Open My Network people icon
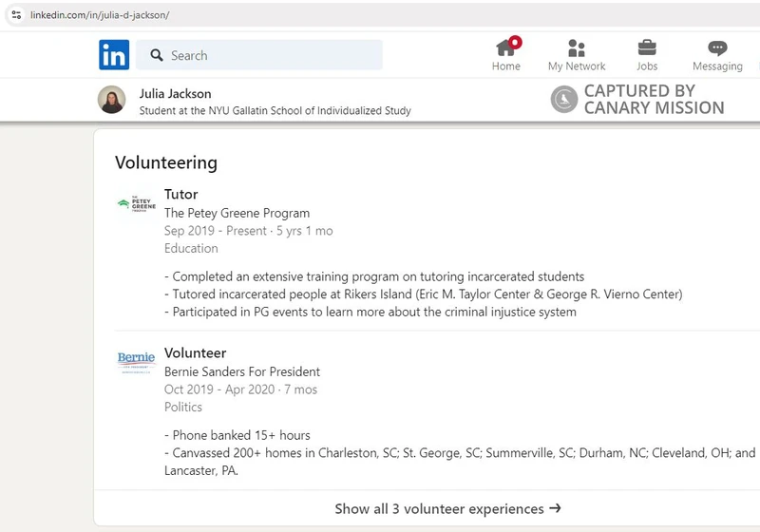The width and height of the screenshot is (760, 532). (x=577, y=47)
